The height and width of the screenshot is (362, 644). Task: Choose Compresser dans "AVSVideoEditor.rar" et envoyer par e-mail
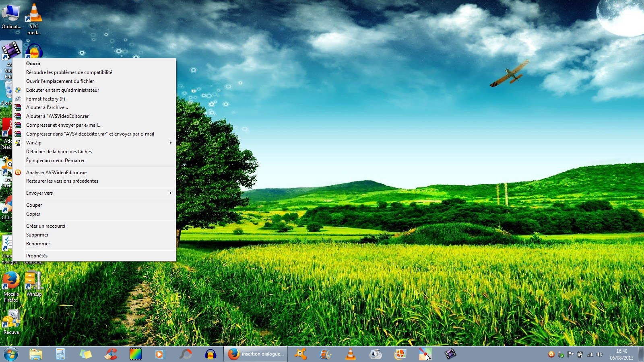94,134
